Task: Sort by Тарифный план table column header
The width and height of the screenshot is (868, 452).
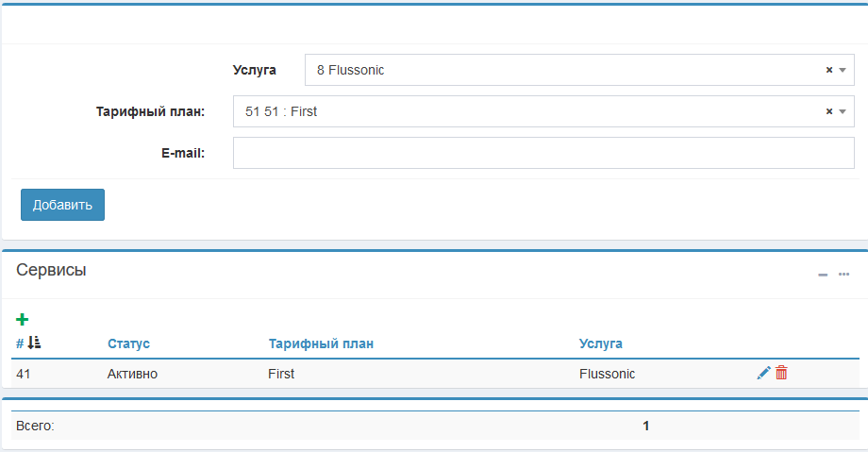Action: coord(321,343)
